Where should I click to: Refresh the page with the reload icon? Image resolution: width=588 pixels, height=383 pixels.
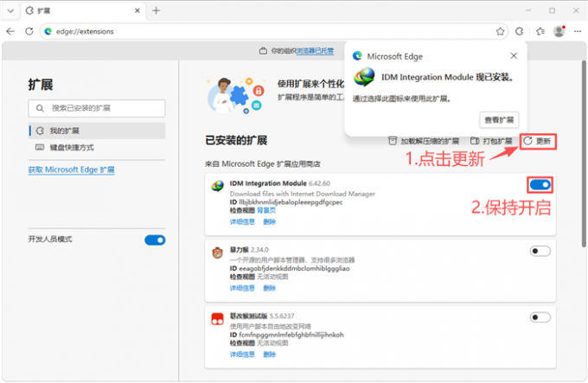[29, 31]
